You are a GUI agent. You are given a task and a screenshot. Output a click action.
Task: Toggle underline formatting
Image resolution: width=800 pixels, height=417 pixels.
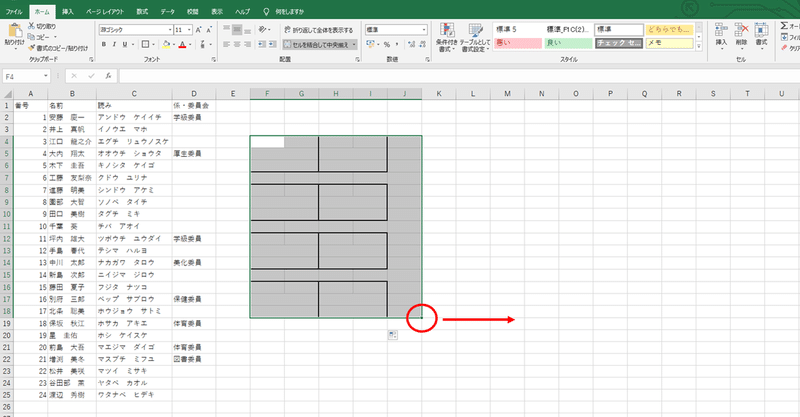click(124, 45)
